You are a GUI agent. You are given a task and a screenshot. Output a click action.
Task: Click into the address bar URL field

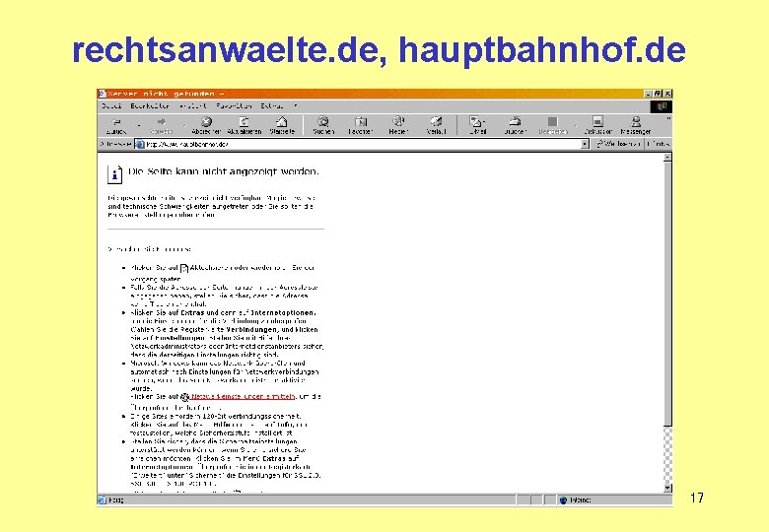point(363,144)
